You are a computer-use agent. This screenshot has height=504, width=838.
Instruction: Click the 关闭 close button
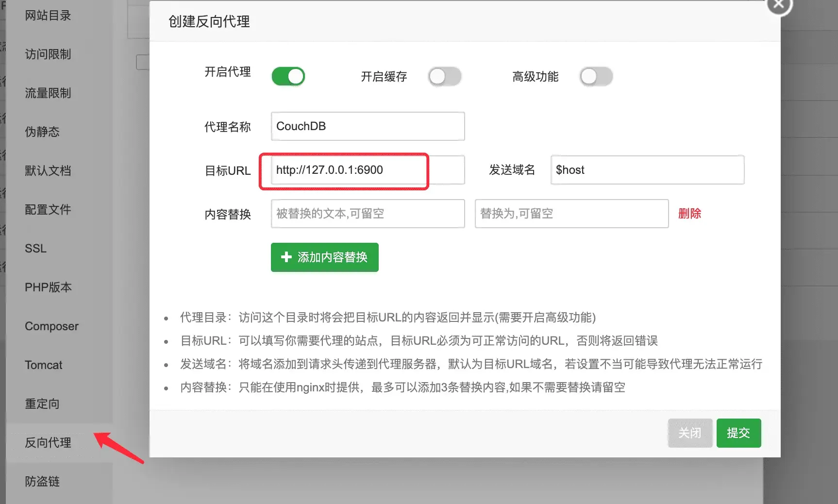click(690, 433)
